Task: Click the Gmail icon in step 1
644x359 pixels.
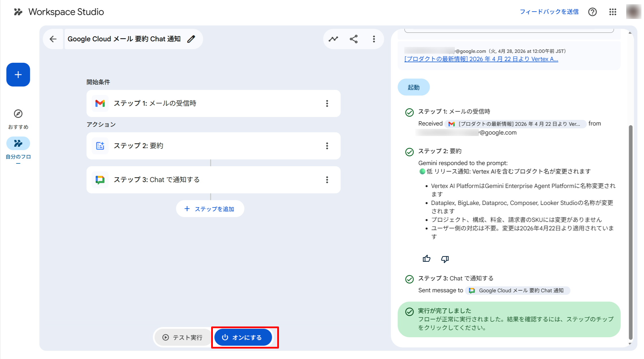Action: (100, 103)
